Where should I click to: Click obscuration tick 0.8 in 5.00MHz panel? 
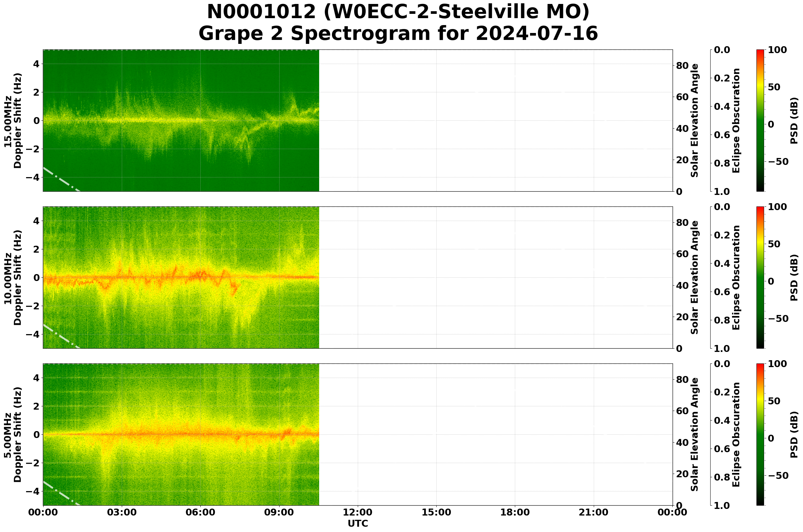coord(721,477)
